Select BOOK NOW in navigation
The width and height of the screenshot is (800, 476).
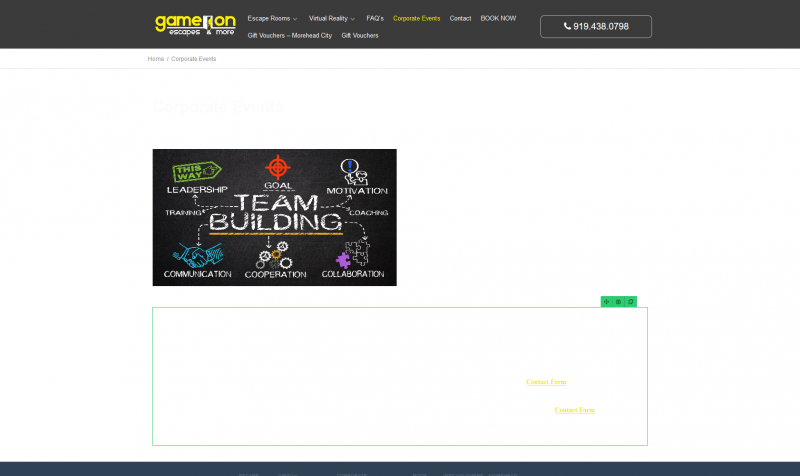click(x=498, y=18)
